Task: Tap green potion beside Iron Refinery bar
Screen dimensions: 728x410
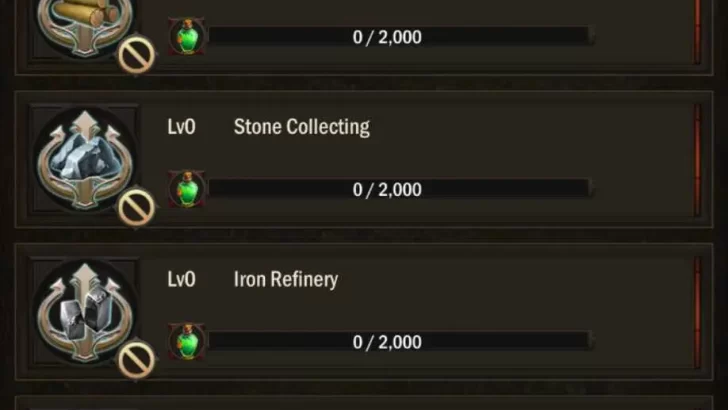Action: click(187, 341)
